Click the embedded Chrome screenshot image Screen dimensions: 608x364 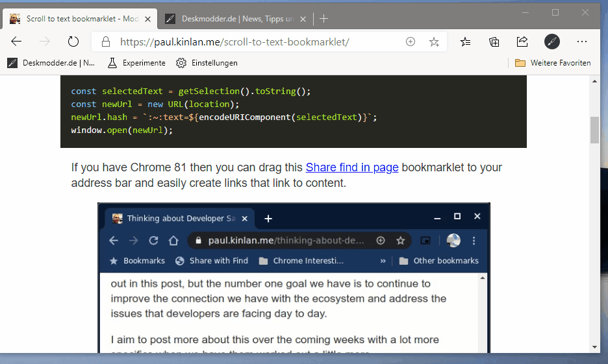click(x=294, y=278)
